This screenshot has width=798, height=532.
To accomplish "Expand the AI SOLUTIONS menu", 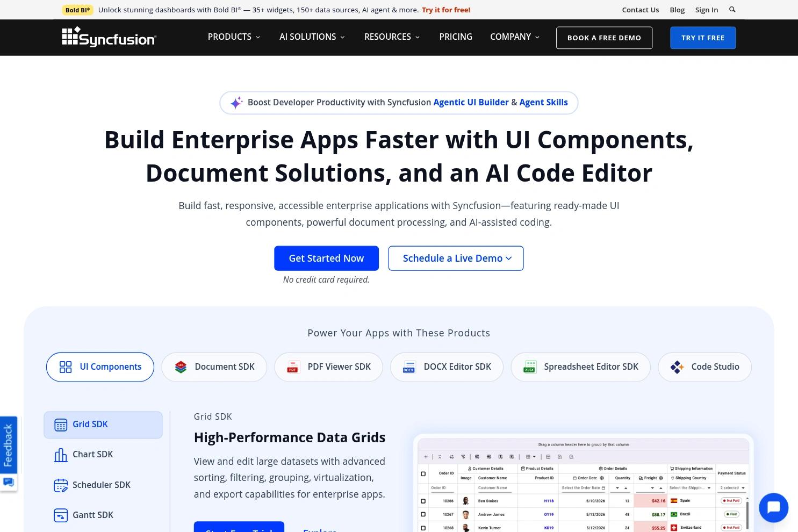I will [312, 37].
